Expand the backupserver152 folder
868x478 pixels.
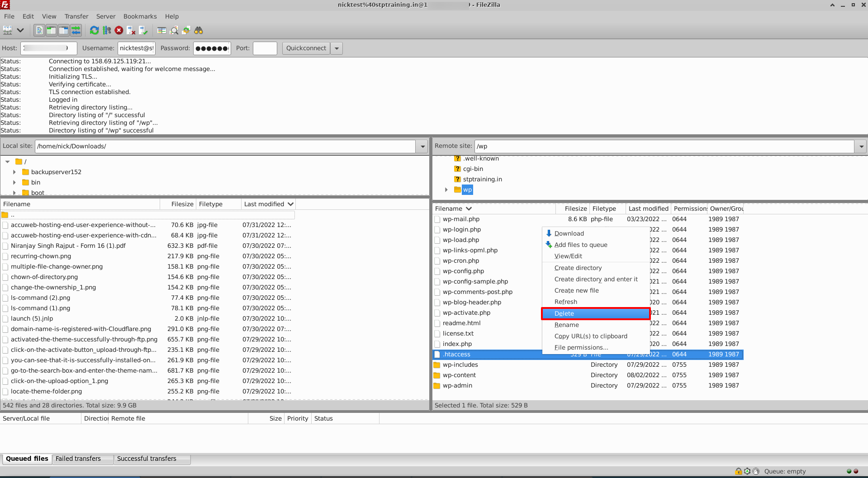click(x=14, y=172)
